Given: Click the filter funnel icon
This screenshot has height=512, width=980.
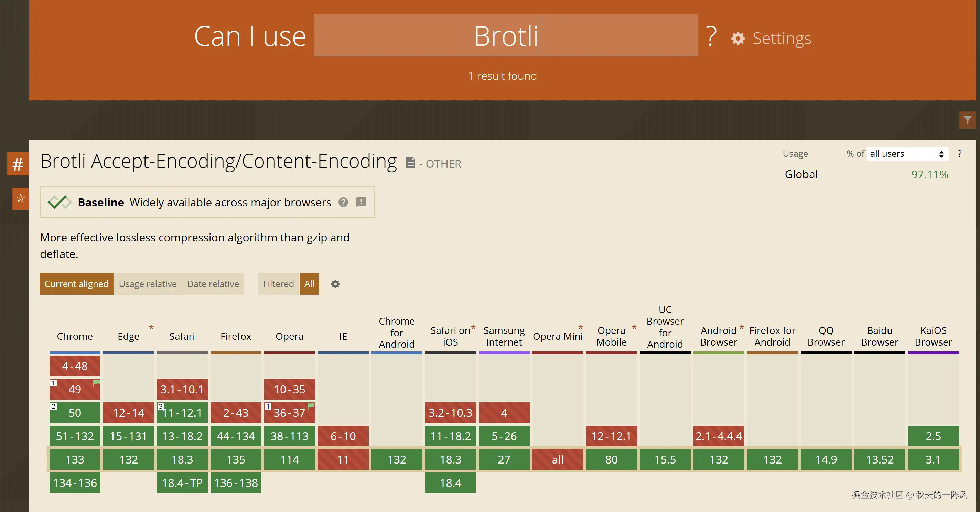Looking at the screenshot, I should [x=967, y=120].
